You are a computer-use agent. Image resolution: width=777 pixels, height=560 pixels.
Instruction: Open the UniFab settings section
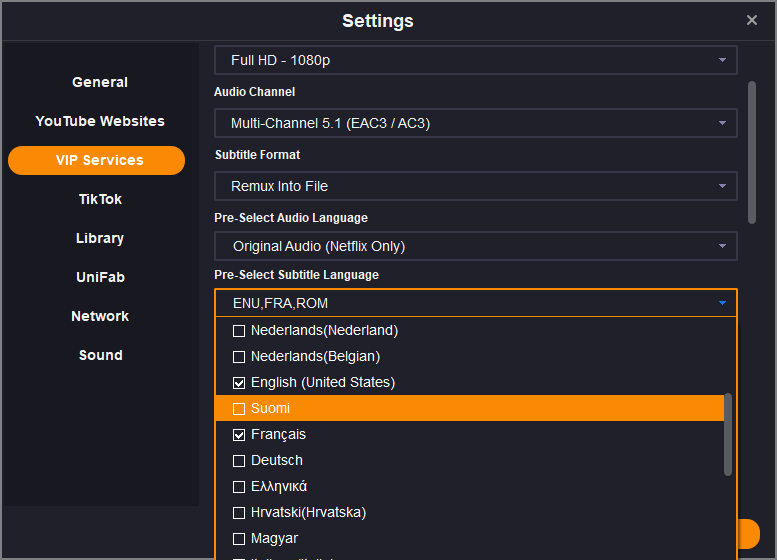100,277
